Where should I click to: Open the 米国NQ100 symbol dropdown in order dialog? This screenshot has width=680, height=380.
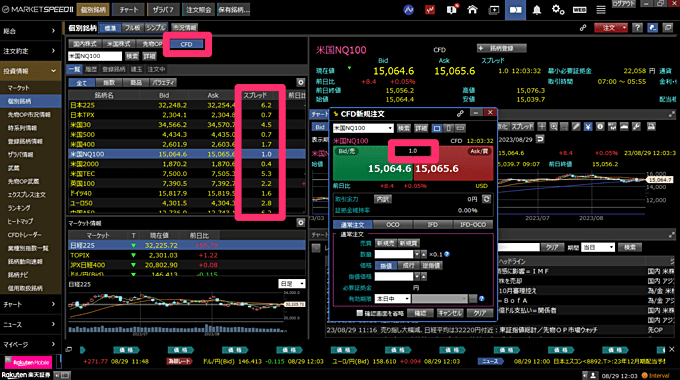point(363,128)
